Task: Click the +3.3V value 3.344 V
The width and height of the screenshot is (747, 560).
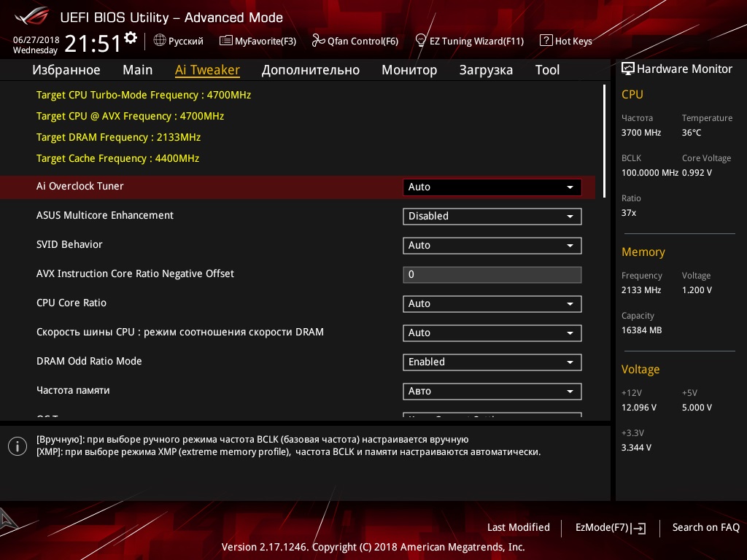Action: [636, 447]
